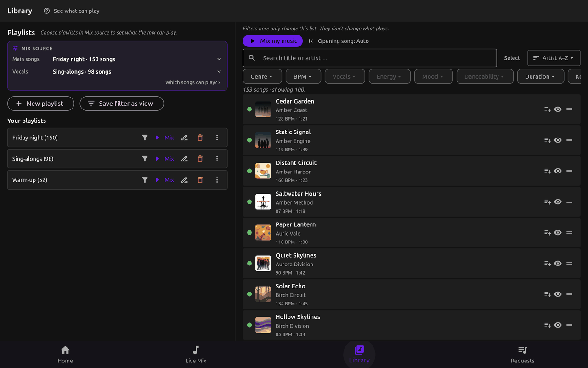Open the Danceability filter dropdown

coord(485,76)
